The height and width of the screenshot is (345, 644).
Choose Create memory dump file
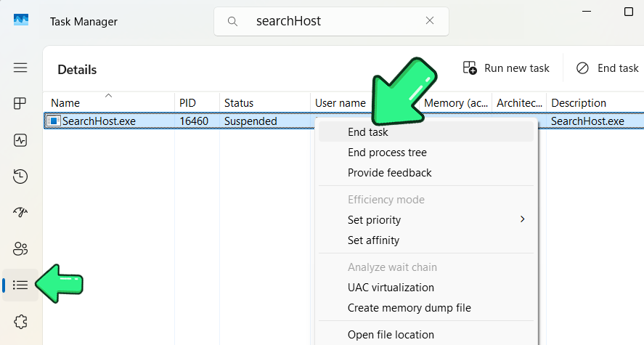(x=426, y=308)
